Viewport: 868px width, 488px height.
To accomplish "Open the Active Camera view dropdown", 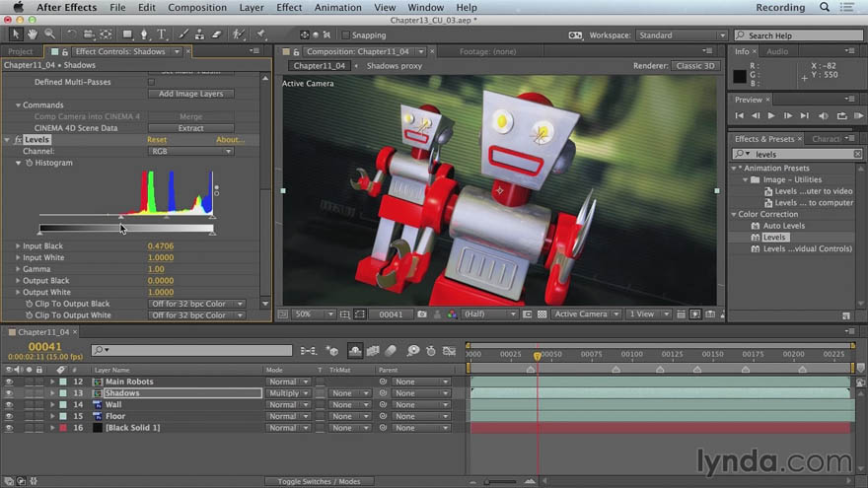I will 586,314.
